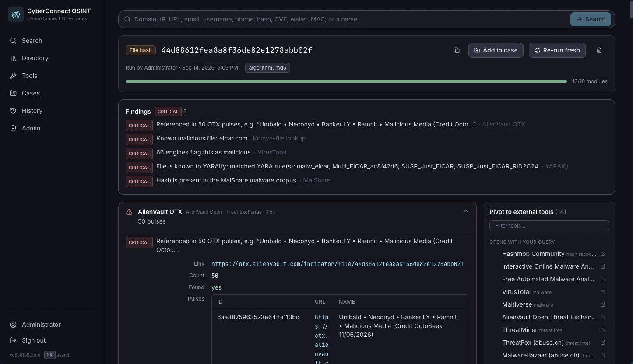Open VirusTotal malware external link icon

(x=603, y=292)
